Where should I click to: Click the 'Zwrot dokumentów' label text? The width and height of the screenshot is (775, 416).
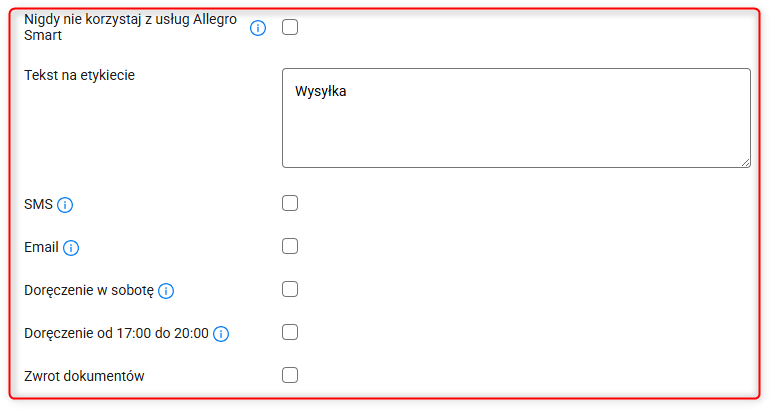pyautogui.click(x=85, y=377)
